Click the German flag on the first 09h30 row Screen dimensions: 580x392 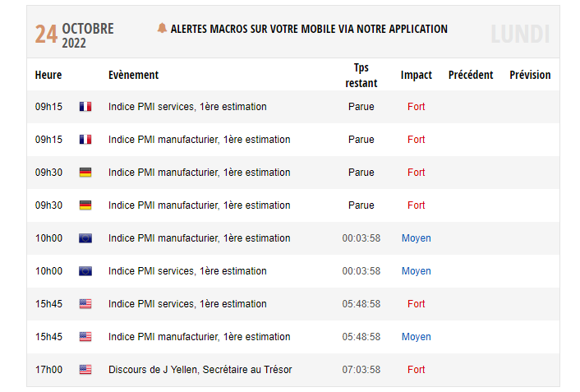(85, 173)
